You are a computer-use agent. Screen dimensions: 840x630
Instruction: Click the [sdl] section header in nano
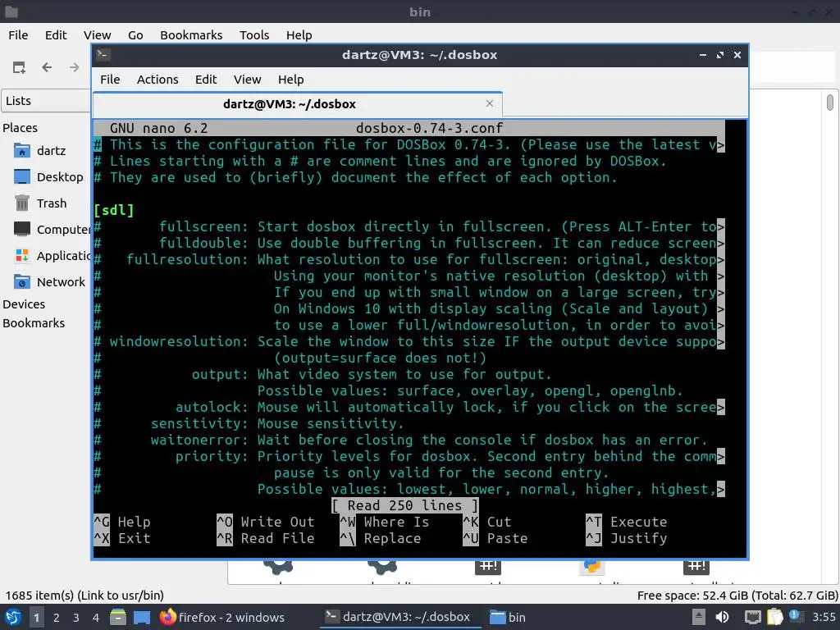113,210
